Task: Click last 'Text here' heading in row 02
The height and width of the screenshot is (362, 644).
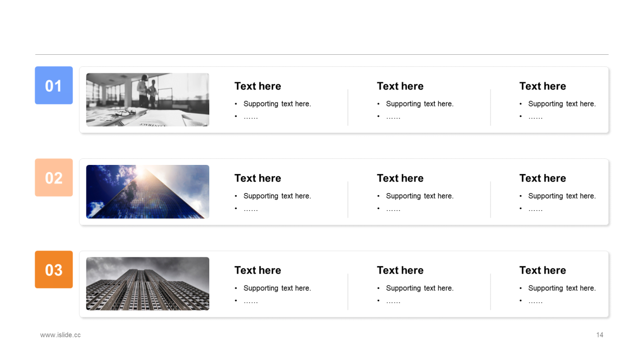Action: tap(542, 178)
